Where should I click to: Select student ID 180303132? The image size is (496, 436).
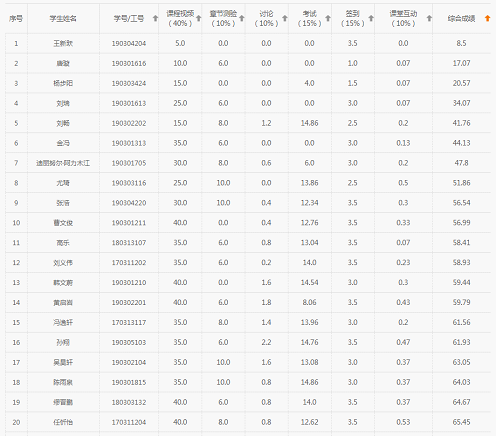tap(129, 402)
